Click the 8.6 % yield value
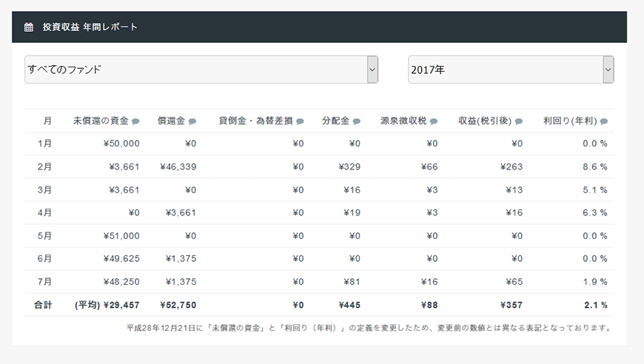Screen dimensions: 644x364 595,166
